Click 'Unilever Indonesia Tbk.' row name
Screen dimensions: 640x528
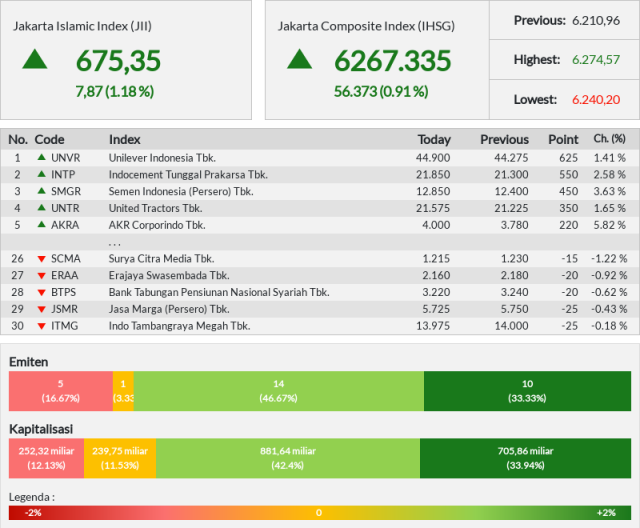[x=162, y=158]
